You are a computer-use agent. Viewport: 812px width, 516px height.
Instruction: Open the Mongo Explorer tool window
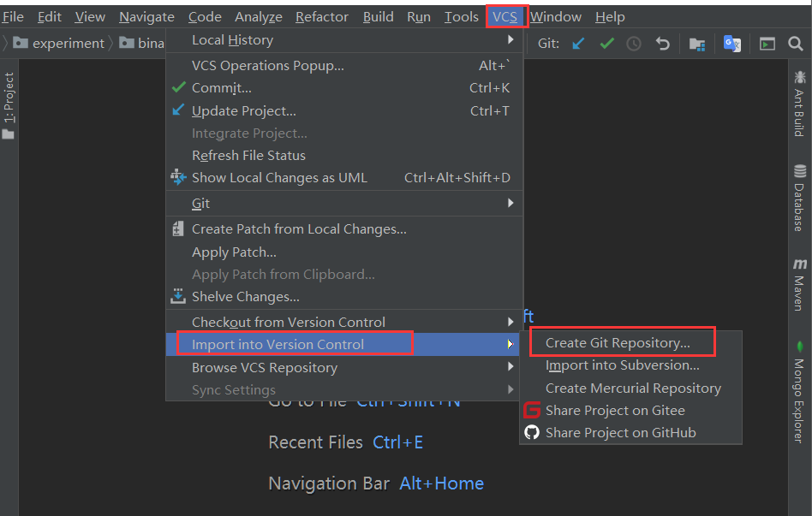(799, 391)
